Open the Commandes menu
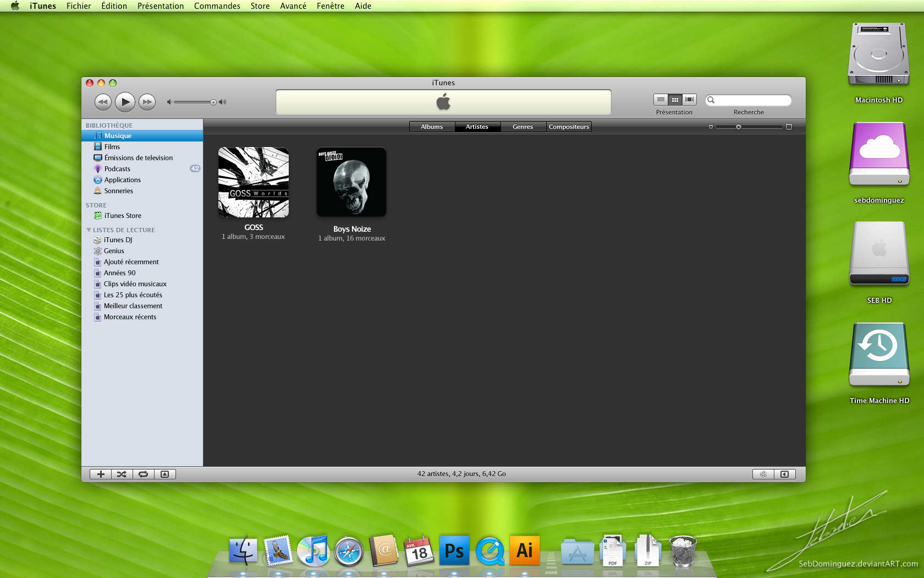Viewport: 924px width, 578px height. tap(217, 6)
